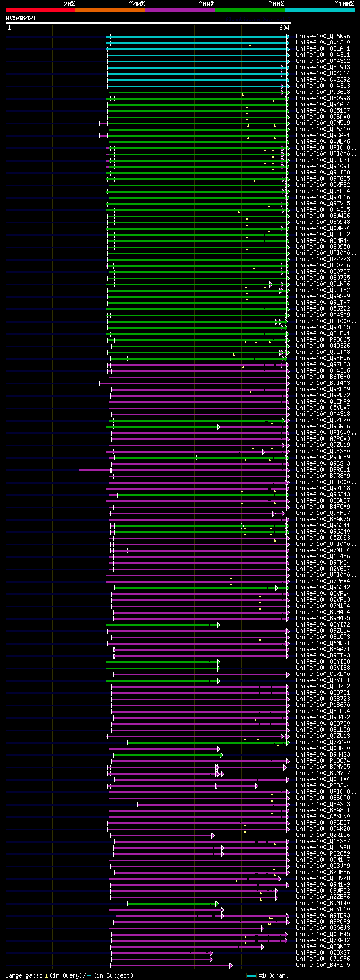Image resolution: width=360 pixels, height=980 pixels.
Task: Select the UniRef100_C5YUV7 label
Action: click(323, 408)
